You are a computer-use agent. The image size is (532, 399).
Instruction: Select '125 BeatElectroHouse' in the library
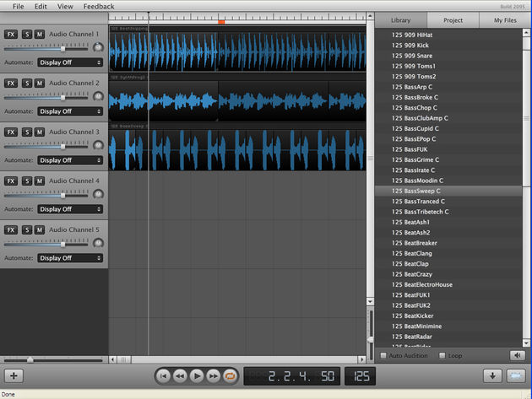tap(448, 285)
